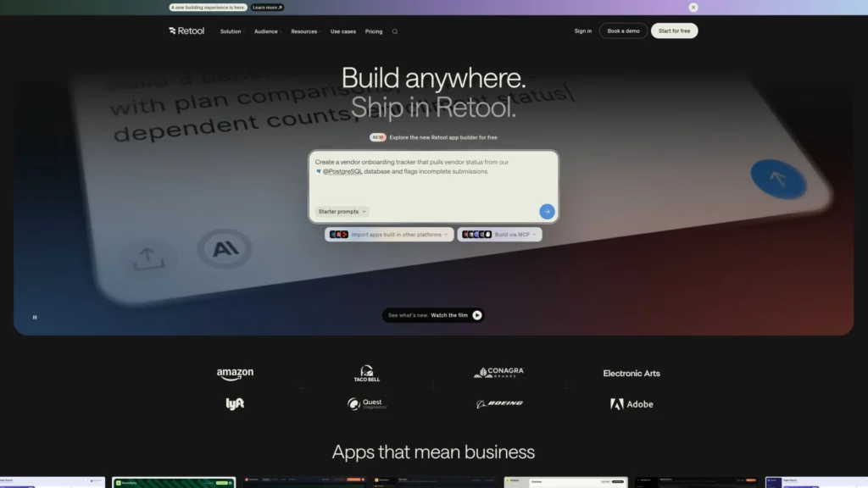868x488 pixels.
Task: Click the MCP client icons on Build via MCP
Action: click(476, 235)
